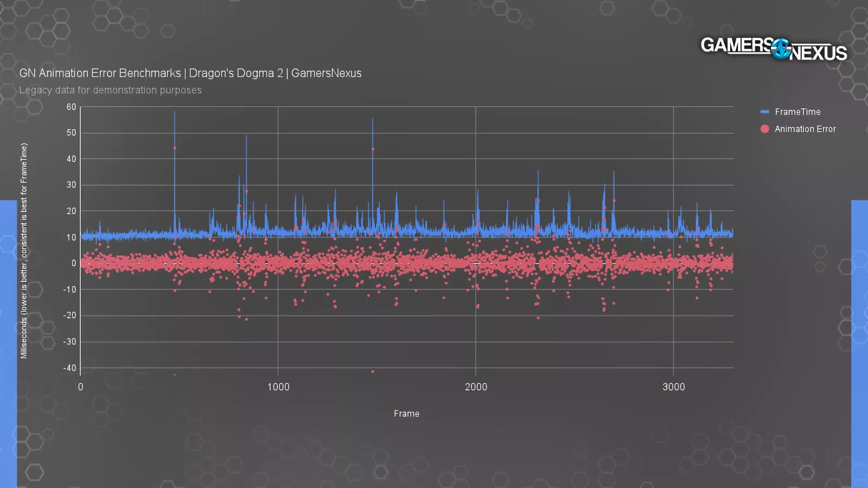Click the blue emblem inside the GamersNexus logo
868x488 pixels.
[x=781, y=49]
